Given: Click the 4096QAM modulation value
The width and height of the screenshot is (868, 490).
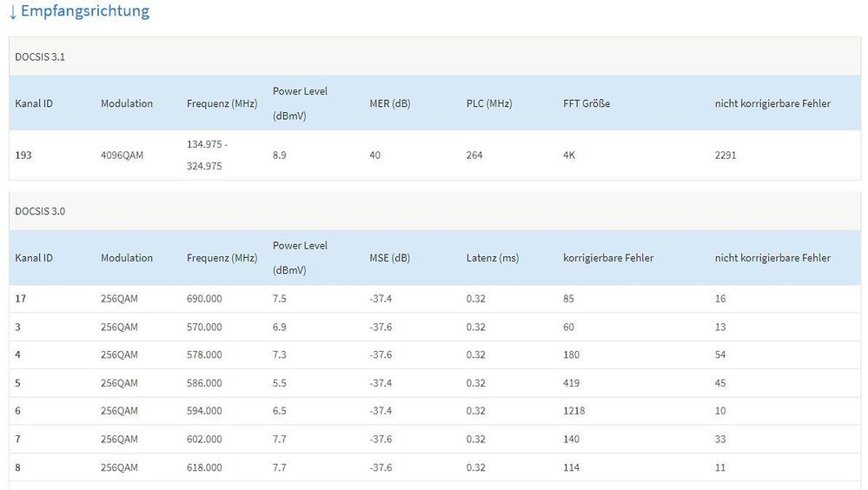Looking at the screenshot, I should pyautogui.click(x=122, y=156).
